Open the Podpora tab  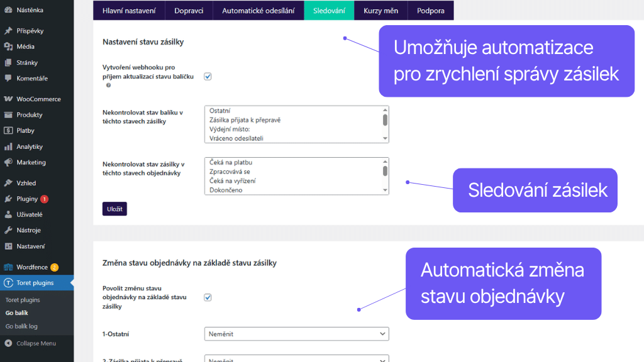[x=431, y=10]
